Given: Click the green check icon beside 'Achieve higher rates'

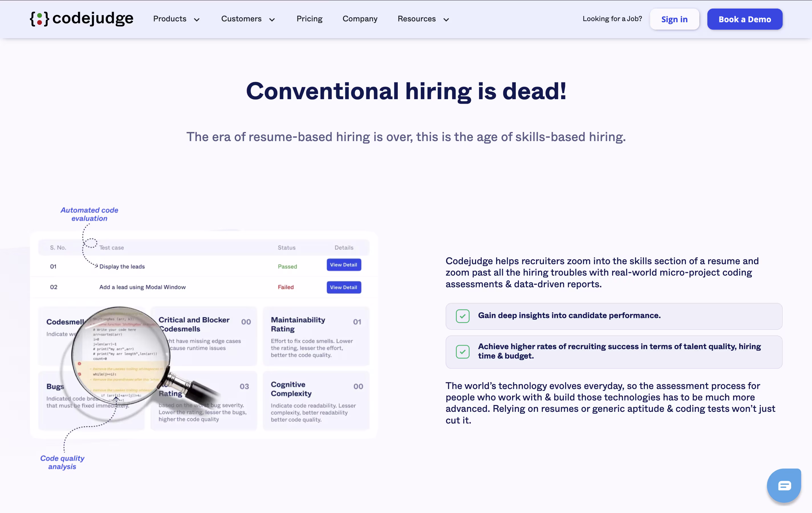Looking at the screenshot, I should click(x=462, y=352).
